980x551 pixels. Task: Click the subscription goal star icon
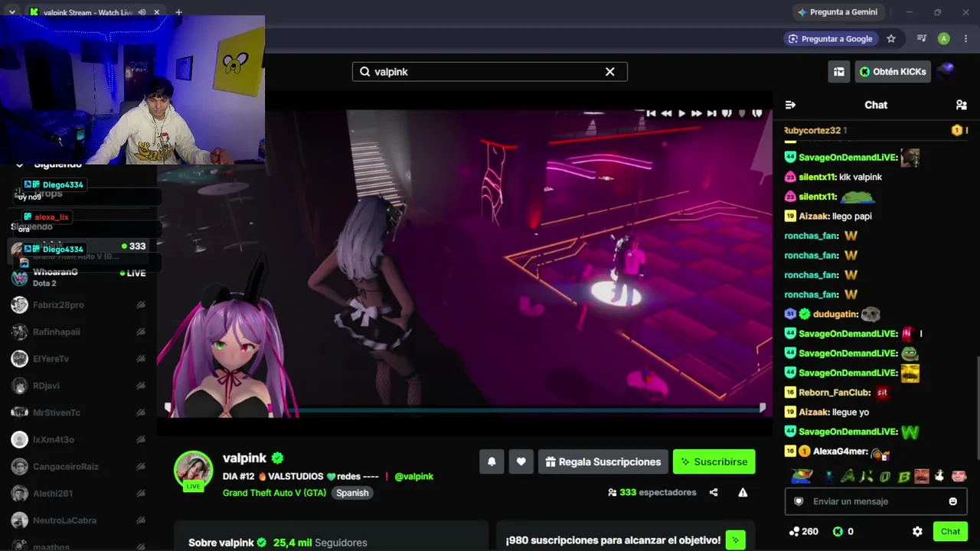click(x=735, y=540)
